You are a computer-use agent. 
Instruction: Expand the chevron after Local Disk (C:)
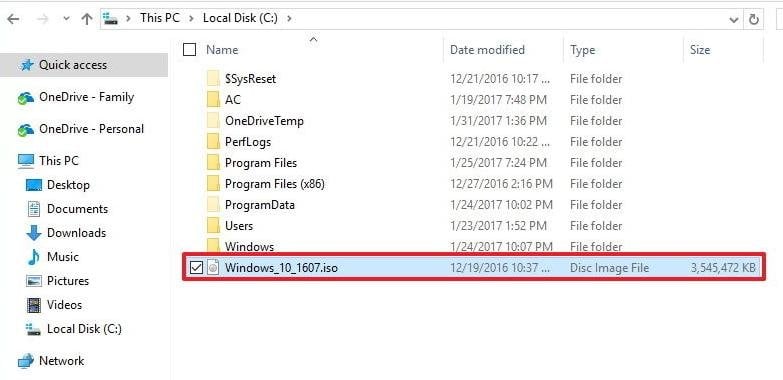click(x=289, y=18)
